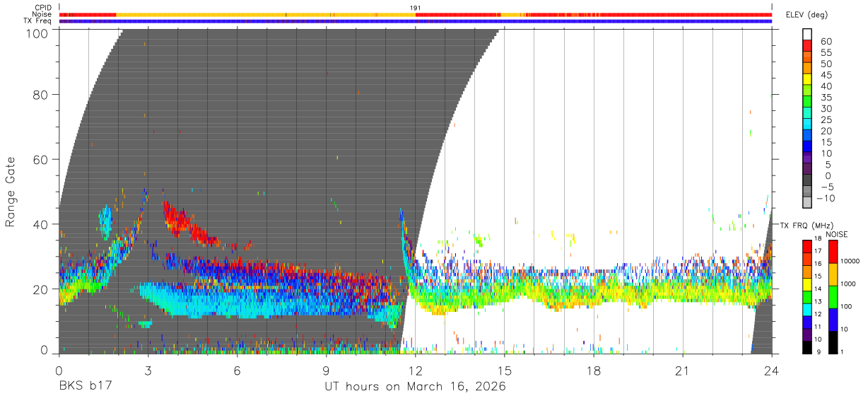Click the 100 tick on Range Gate axis
Screen dimensions: 868x401
[x=37, y=33]
